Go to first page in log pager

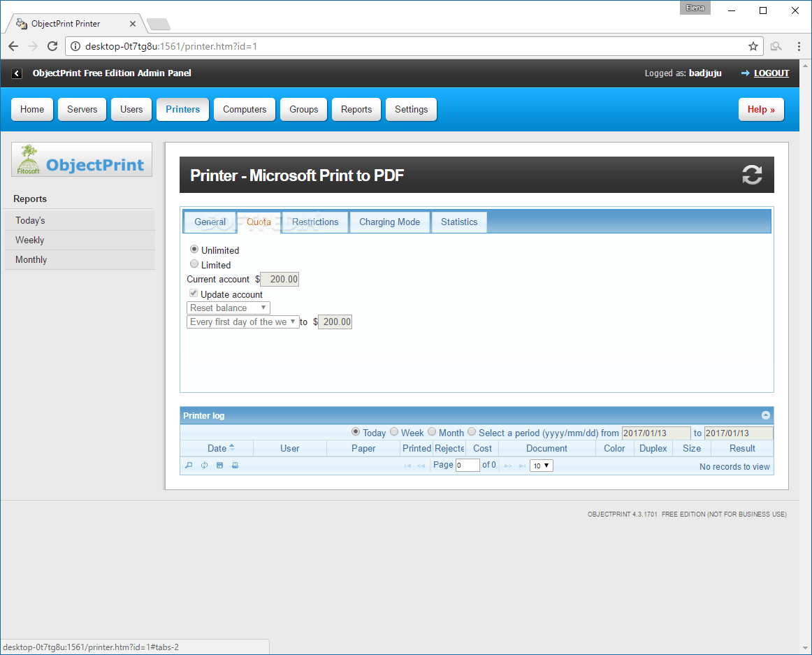click(x=407, y=466)
